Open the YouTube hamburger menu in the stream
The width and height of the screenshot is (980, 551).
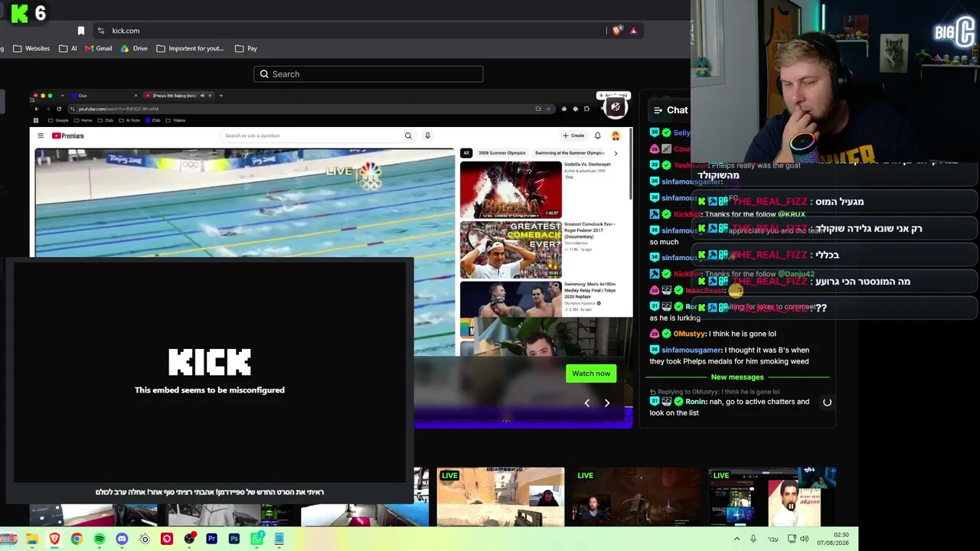pyautogui.click(x=41, y=135)
